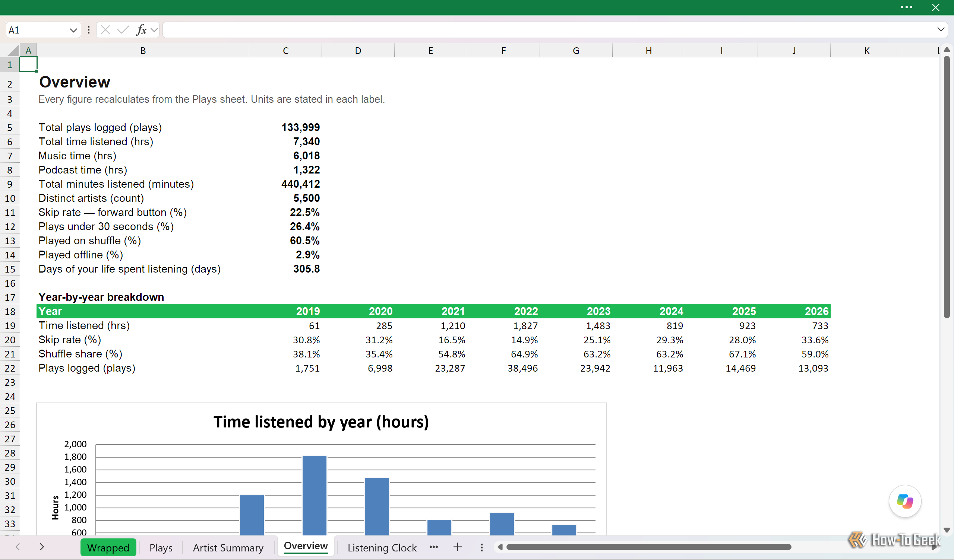This screenshot has height=560, width=954.
Task: Expand the function list dropdown beside fx
Action: click(x=154, y=30)
